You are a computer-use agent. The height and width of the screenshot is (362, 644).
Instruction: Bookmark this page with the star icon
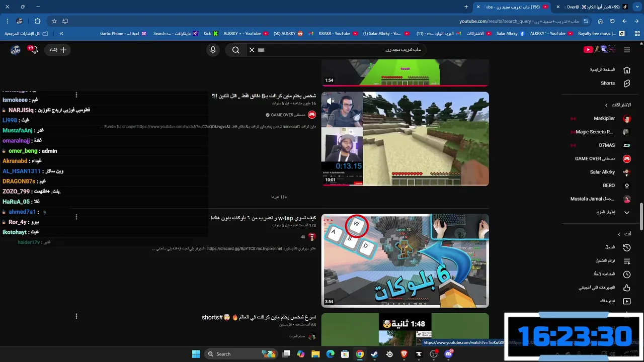[54, 21]
